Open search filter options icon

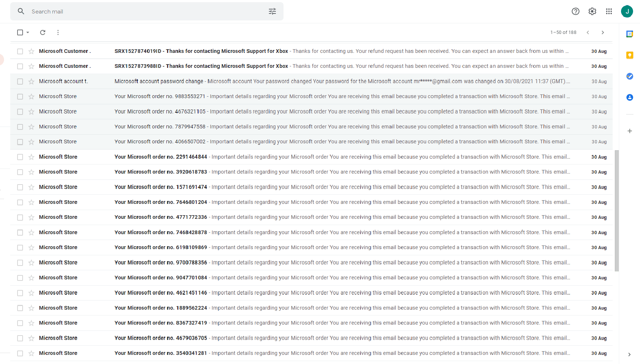272,11
